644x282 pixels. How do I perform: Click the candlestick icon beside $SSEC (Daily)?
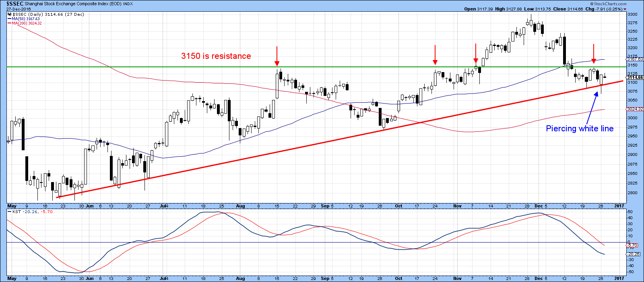click(9, 14)
